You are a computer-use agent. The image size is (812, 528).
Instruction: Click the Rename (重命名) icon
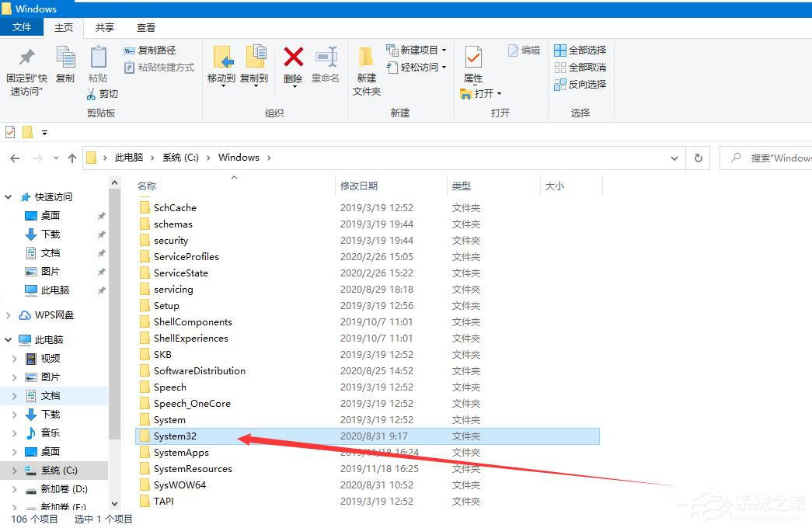click(x=326, y=57)
